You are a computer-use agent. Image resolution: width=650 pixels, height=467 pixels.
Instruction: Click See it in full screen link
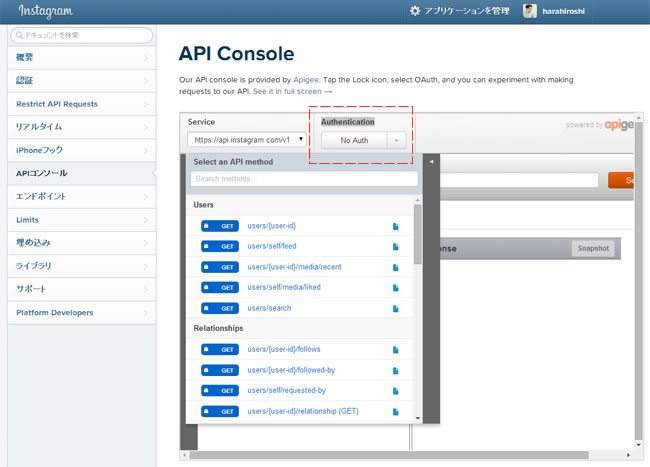tap(292, 91)
